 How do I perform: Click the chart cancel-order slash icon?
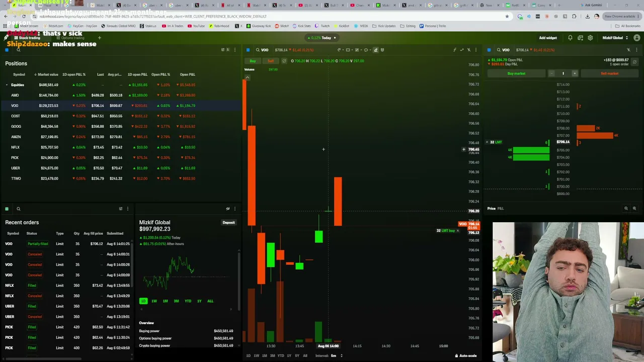point(284,61)
